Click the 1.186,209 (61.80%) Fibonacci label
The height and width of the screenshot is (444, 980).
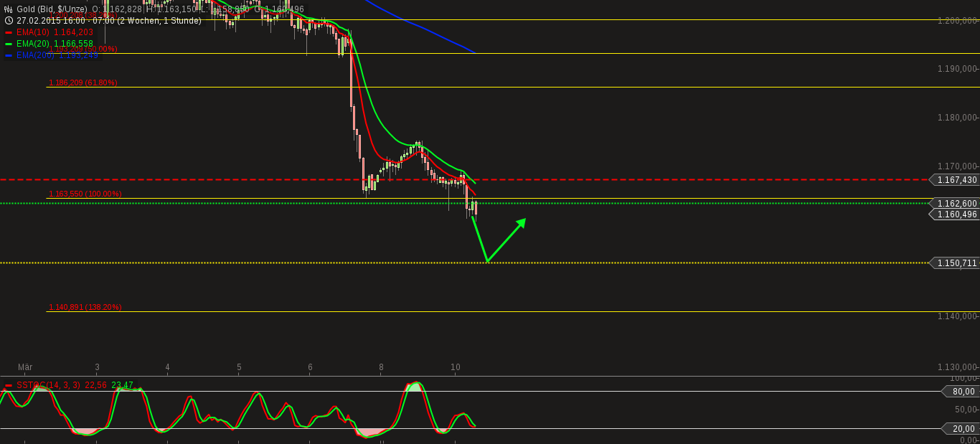pyautogui.click(x=83, y=82)
